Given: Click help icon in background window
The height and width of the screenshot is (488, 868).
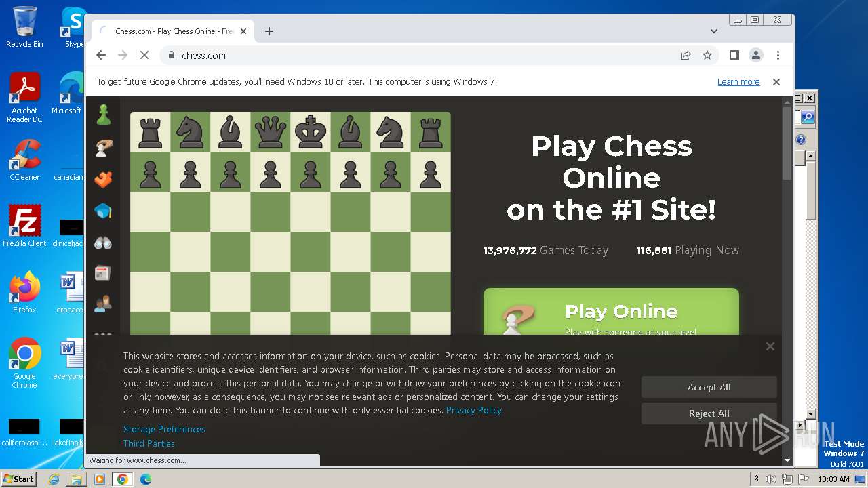Looking at the screenshot, I should 801,140.
